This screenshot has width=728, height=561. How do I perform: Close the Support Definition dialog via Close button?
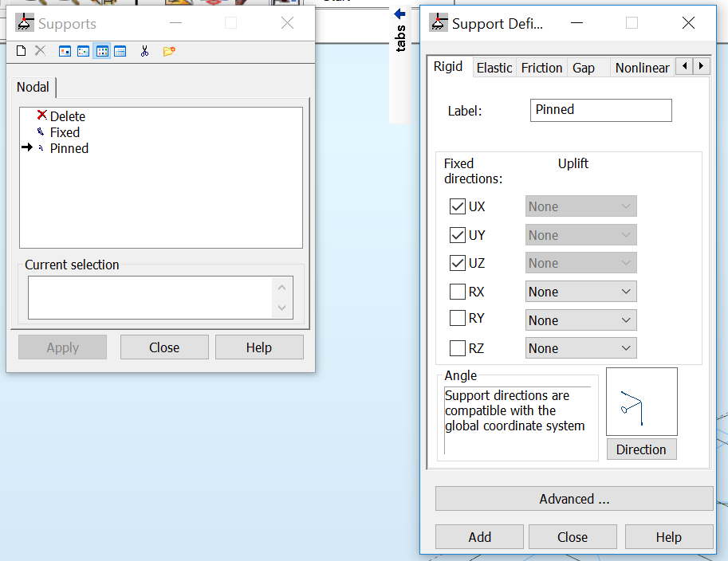573,537
